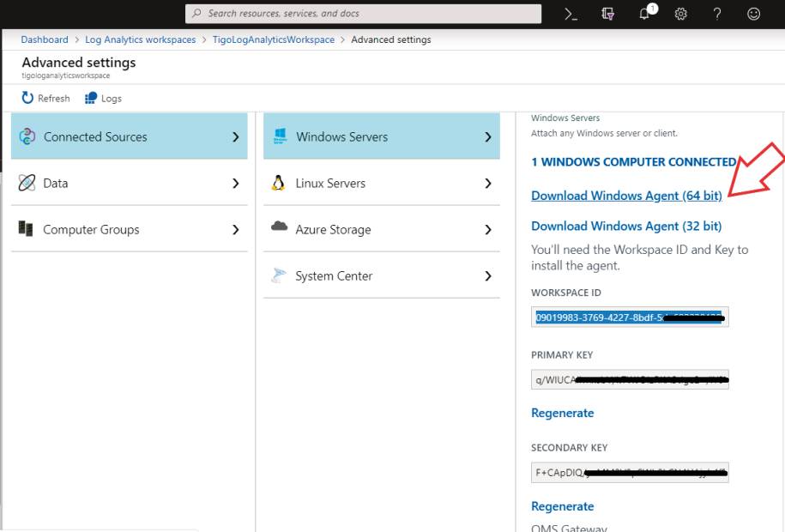
Task: Expand Azure Storage chevron
Action: point(488,229)
